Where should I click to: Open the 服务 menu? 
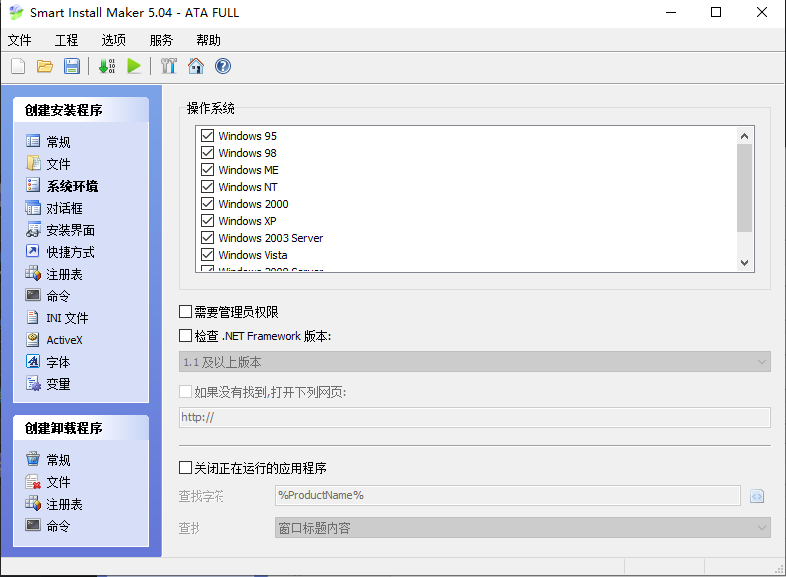pyautogui.click(x=161, y=40)
